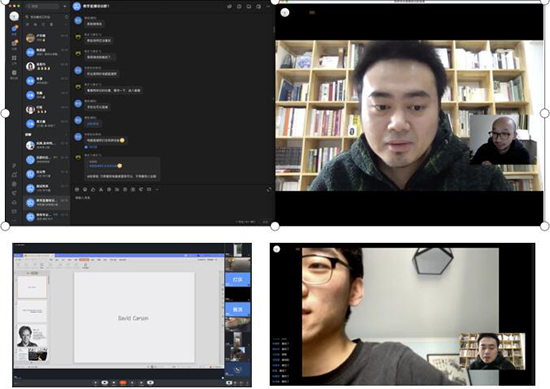550x389 pixels.
Task: Open the first conversation with the brown photo avatar
Action: click(46, 38)
